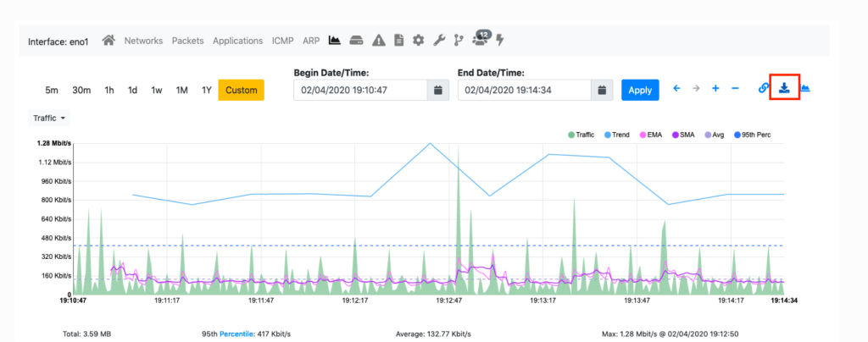Click the download chart data icon
Image resolution: width=868 pixels, height=342 pixels.
784,87
